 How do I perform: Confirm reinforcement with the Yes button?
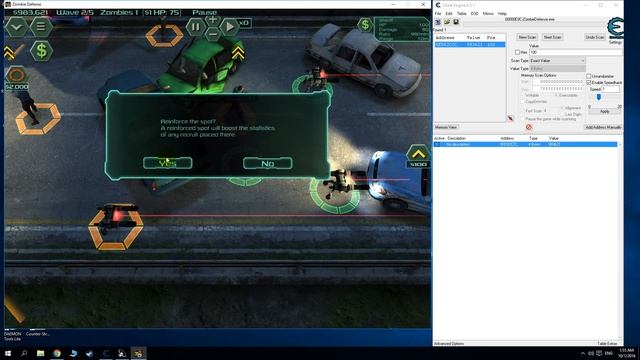[x=168, y=163]
